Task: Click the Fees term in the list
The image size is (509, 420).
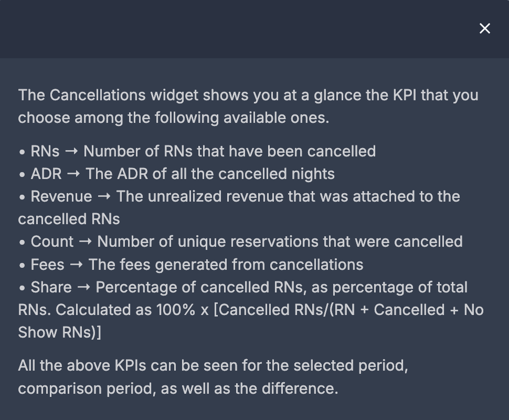Action: click(x=47, y=265)
